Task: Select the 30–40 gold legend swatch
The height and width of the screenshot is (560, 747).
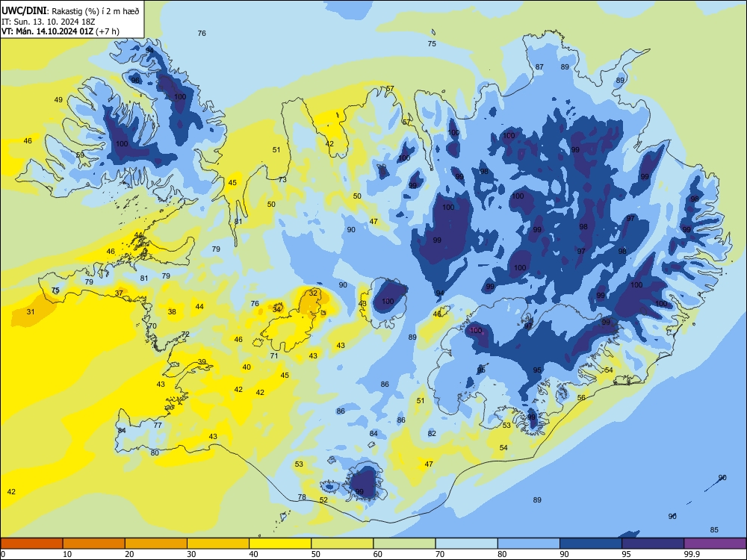Action: tap(218, 544)
